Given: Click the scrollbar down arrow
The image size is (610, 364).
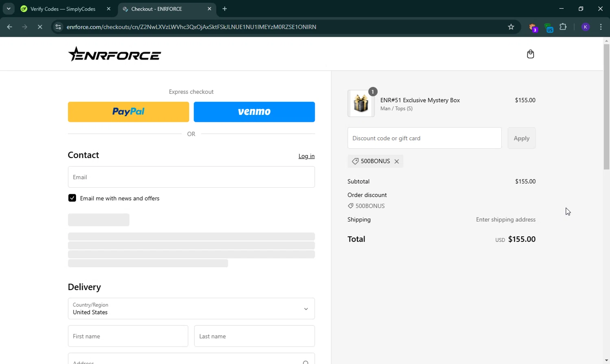Looking at the screenshot, I should pyautogui.click(x=606, y=360).
